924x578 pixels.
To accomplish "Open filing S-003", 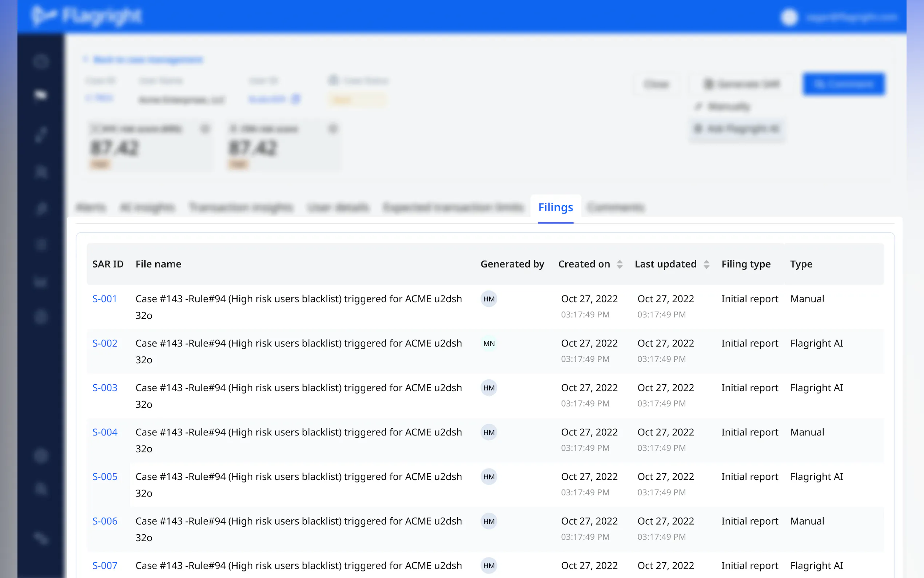I will (x=105, y=388).
